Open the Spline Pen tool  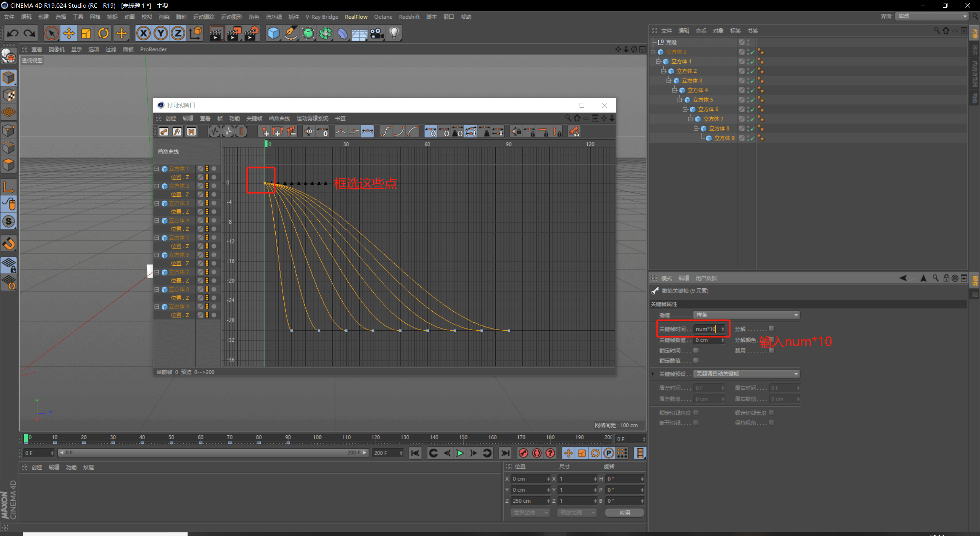click(291, 33)
